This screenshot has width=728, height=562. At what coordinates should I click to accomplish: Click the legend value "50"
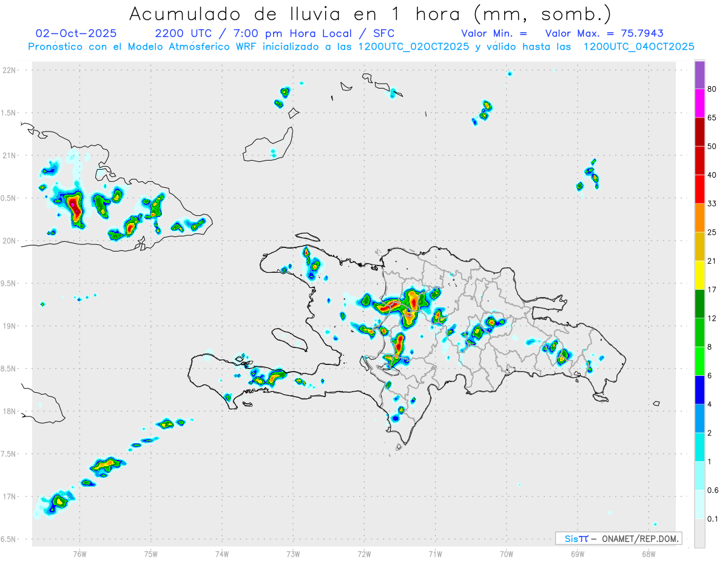(712, 147)
